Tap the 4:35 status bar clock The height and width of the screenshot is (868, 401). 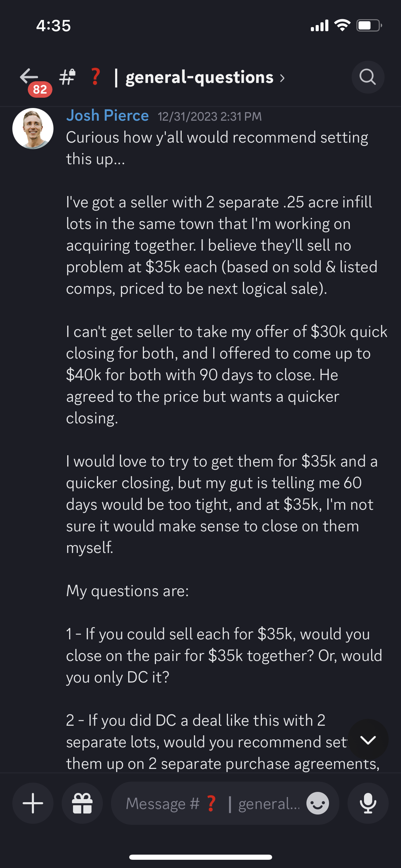pyautogui.click(x=53, y=26)
